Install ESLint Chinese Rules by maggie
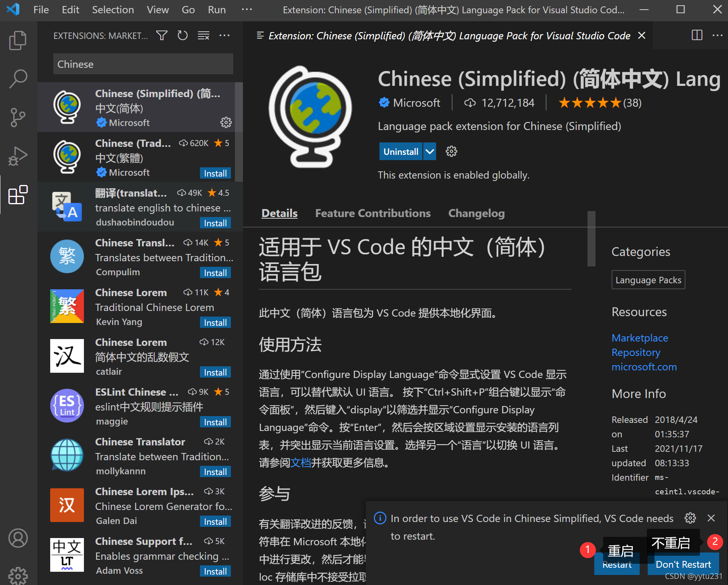The width and height of the screenshot is (728, 585). pyautogui.click(x=215, y=422)
